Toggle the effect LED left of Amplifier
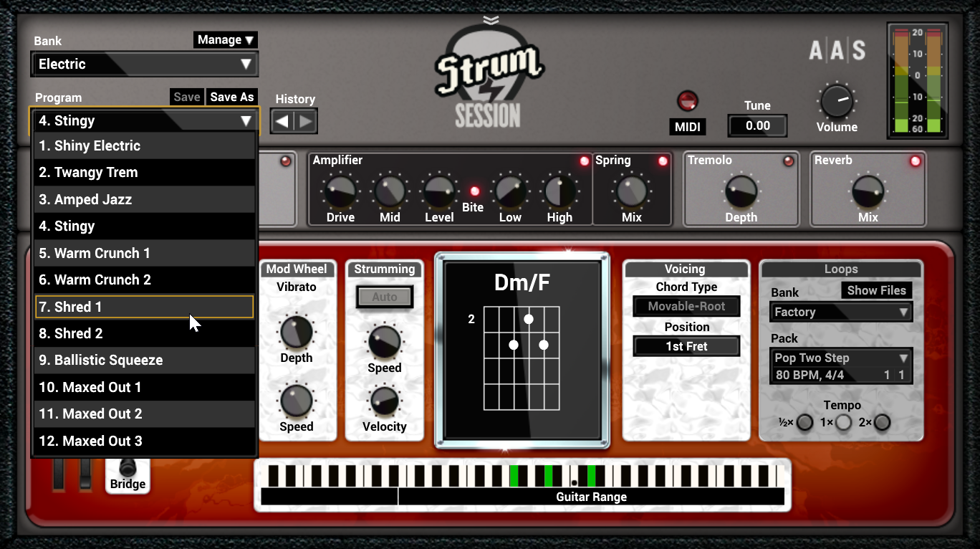 pyautogui.click(x=286, y=161)
